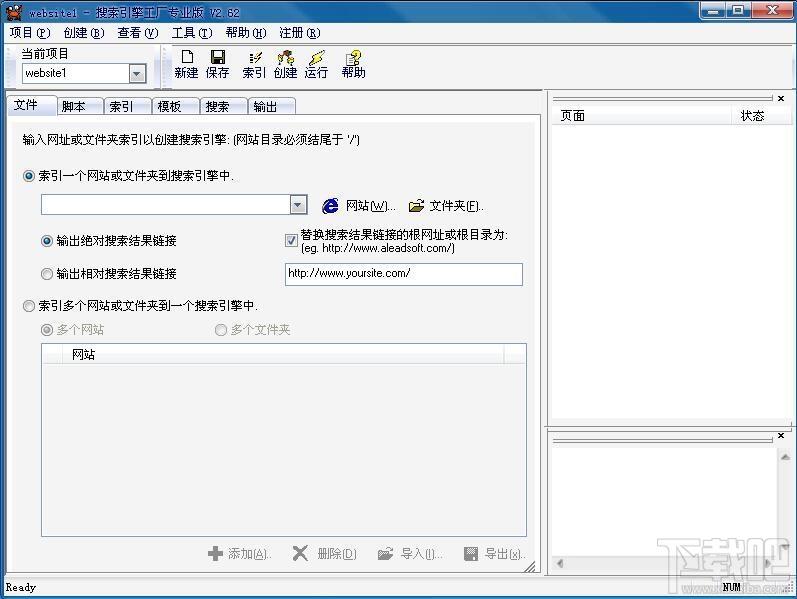Select 索引多个网站或文件夹到一个搜索引擎中 radio button
797x599 pixels.
[x=29, y=306]
